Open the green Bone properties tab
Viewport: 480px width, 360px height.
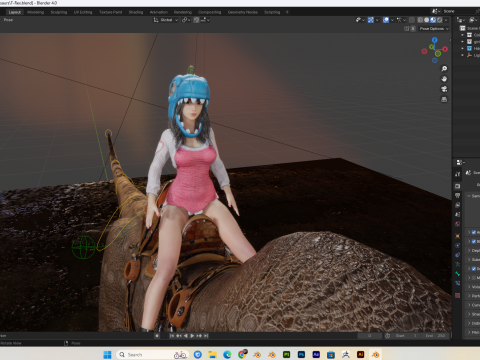(x=458, y=274)
